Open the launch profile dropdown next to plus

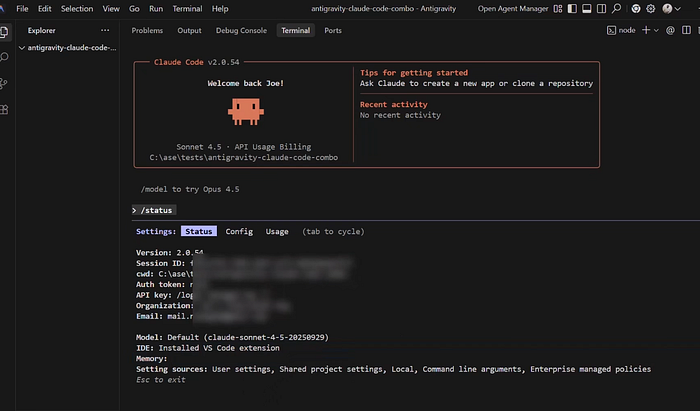click(x=656, y=30)
